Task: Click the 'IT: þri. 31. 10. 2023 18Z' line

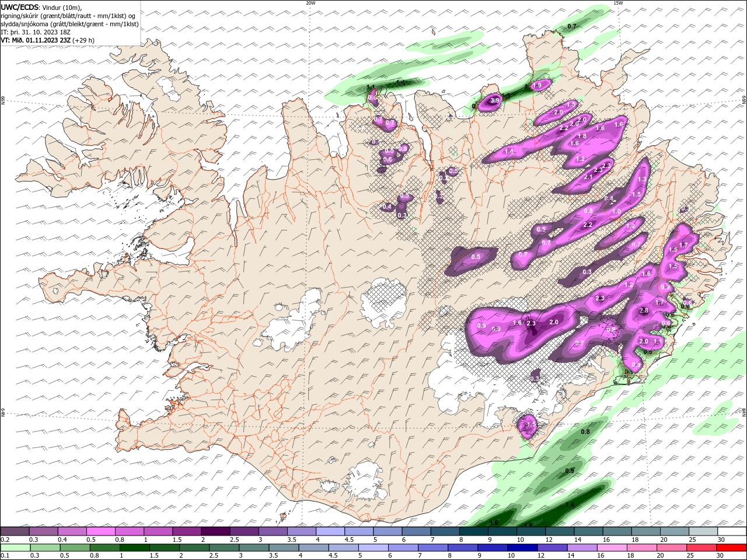Action: pyautogui.click(x=36, y=32)
